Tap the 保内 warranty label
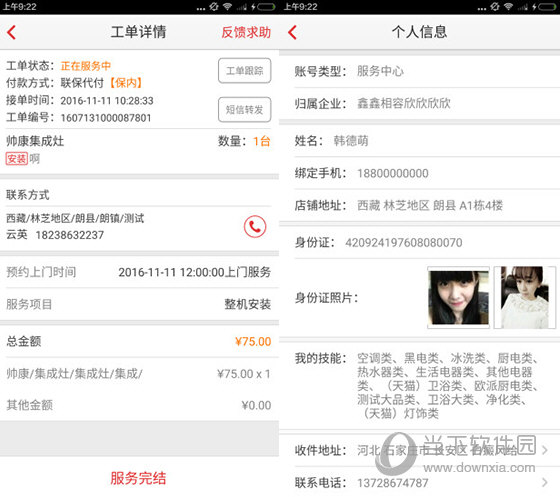 [x=126, y=83]
